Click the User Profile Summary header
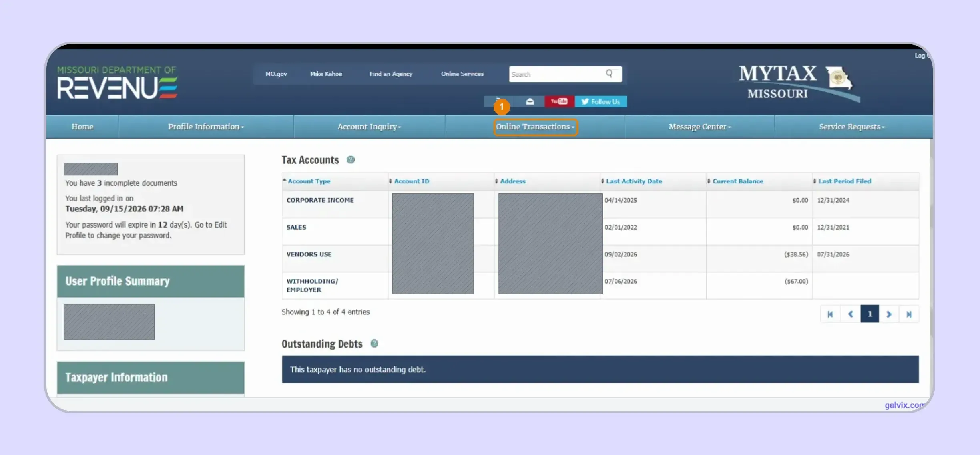 [x=151, y=281]
